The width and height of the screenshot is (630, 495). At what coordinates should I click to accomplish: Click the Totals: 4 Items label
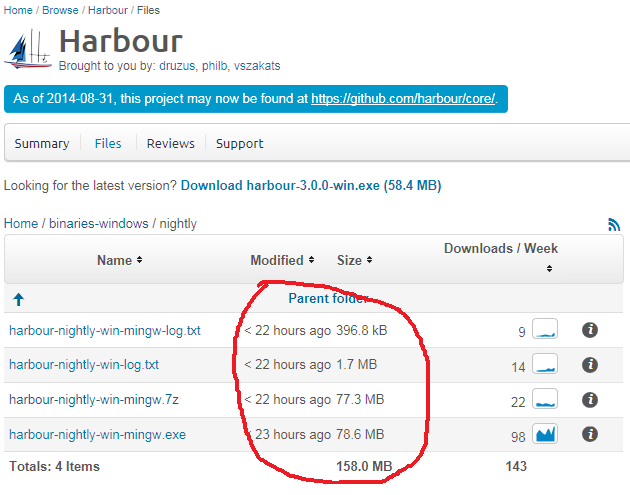[x=54, y=466]
